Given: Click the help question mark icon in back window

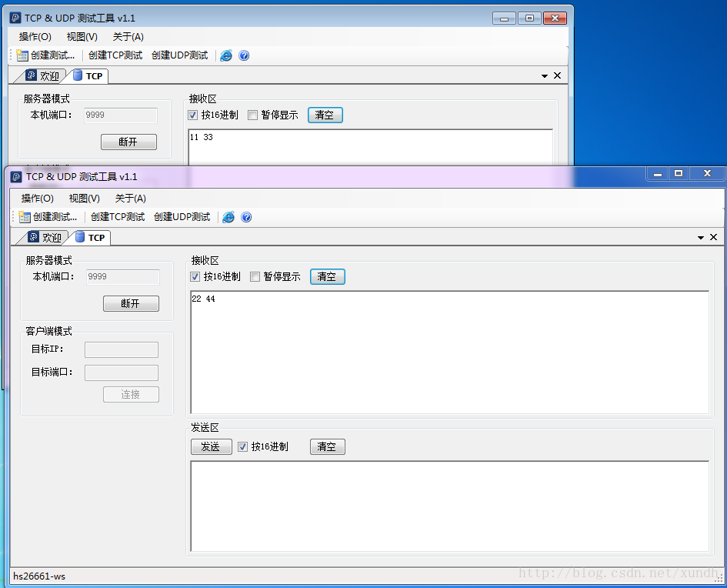Looking at the screenshot, I should pyautogui.click(x=244, y=55).
